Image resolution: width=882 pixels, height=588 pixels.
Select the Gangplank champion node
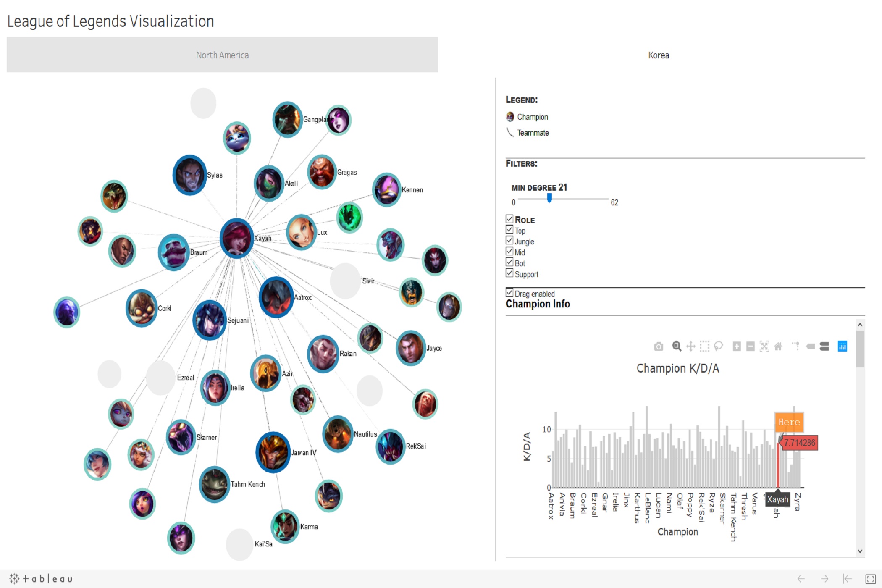pos(288,119)
